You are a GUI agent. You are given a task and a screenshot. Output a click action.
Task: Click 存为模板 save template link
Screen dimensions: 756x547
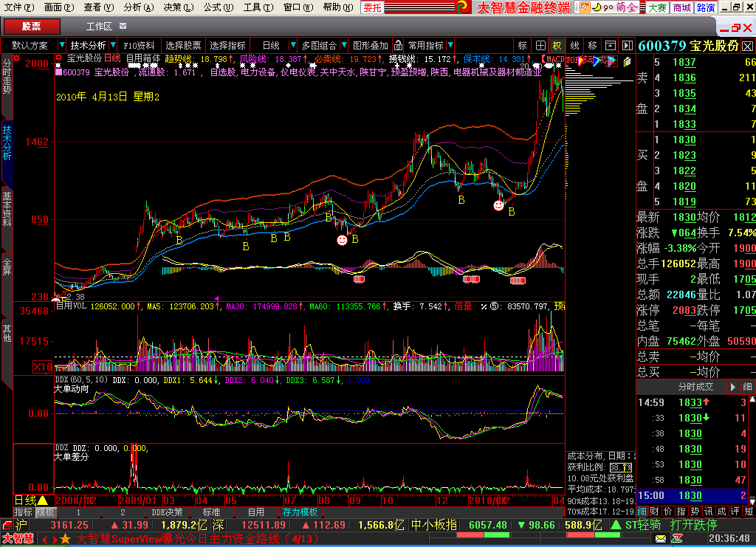coord(300,512)
